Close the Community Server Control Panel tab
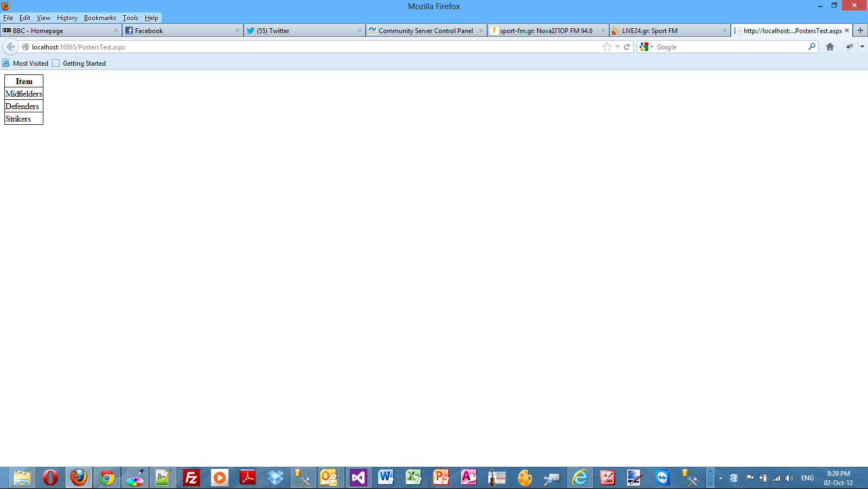This screenshot has height=489, width=868. [481, 30]
